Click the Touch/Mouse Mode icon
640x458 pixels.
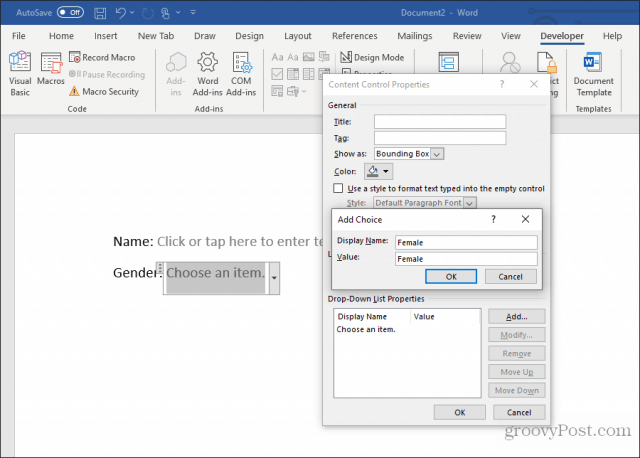(x=165, y=13)
